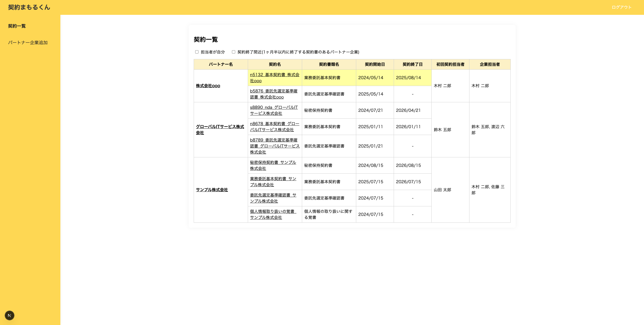The height and width of the screenshot is (325, 644).
Task: Open partner 株式会社ooo
Action: coord(208,86)
